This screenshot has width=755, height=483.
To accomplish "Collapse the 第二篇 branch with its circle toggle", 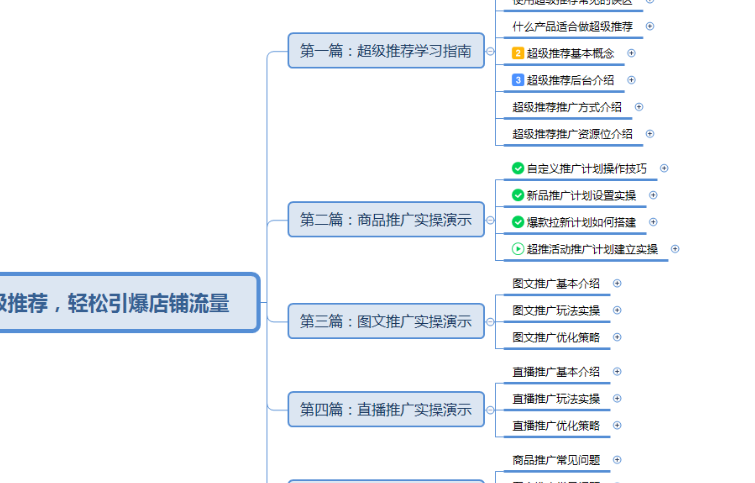I will (x=490, y=220).
